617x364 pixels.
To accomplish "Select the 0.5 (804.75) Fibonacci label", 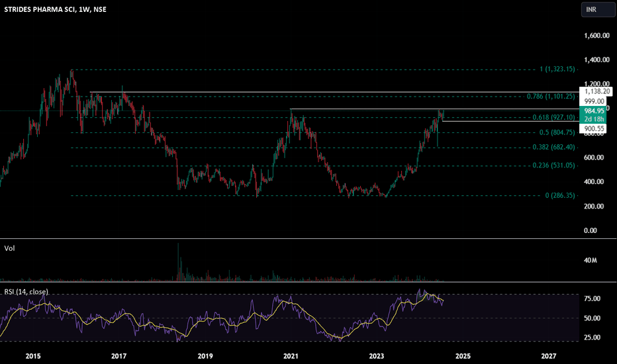I will 558,132.
